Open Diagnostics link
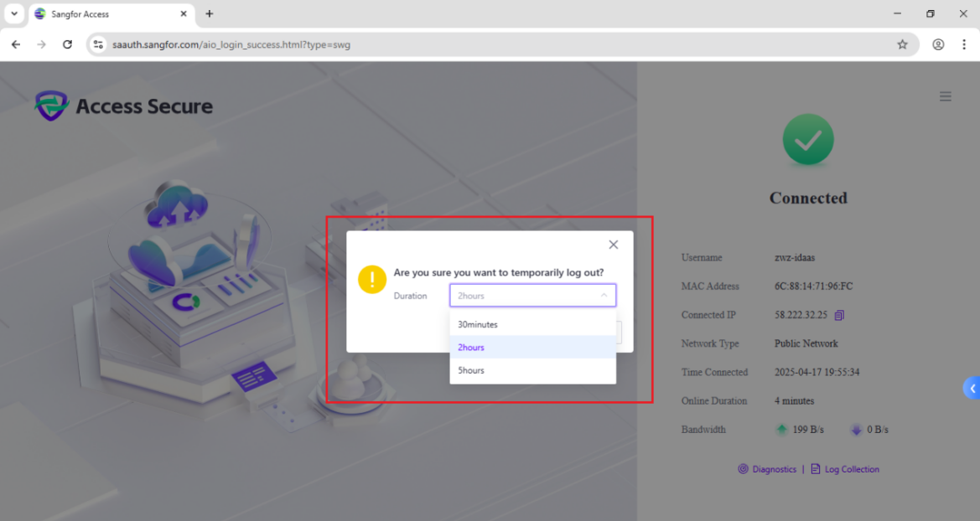The width and height of the screenshot is (980, 521). click(x=774, y=469)
